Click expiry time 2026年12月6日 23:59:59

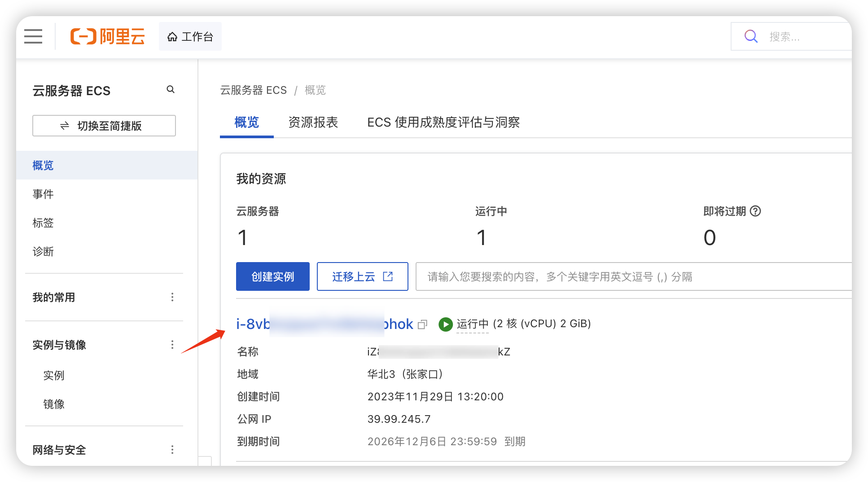tap(432, 442)
